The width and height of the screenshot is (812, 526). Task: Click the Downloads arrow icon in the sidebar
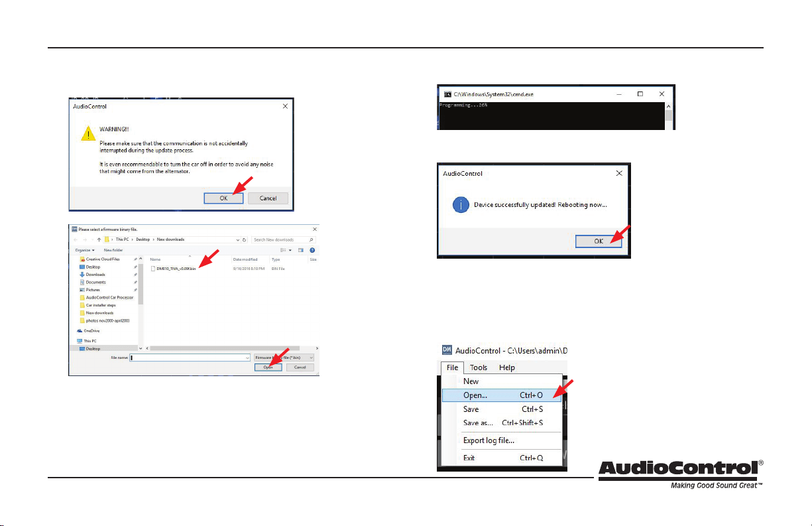click(x=82, y=275)
